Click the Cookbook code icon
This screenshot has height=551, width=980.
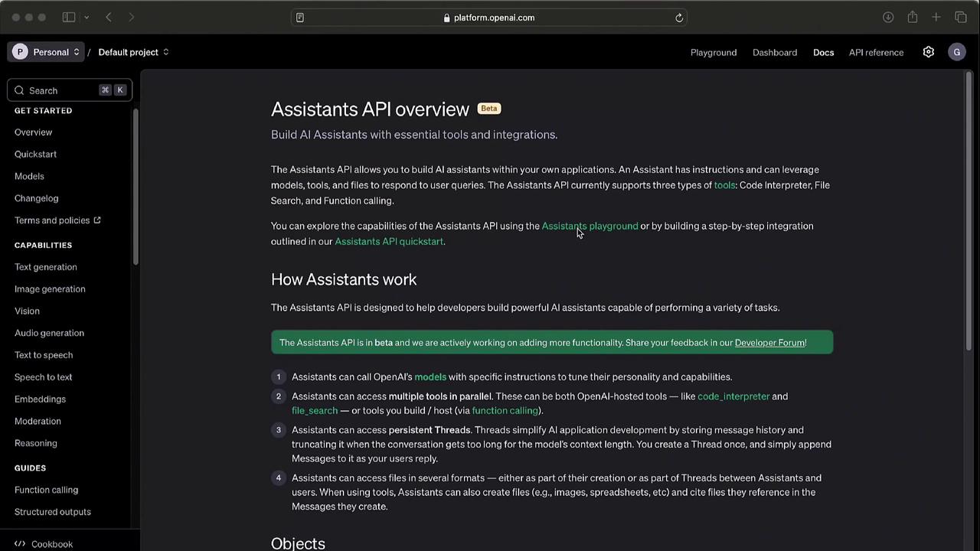(20, 544)
